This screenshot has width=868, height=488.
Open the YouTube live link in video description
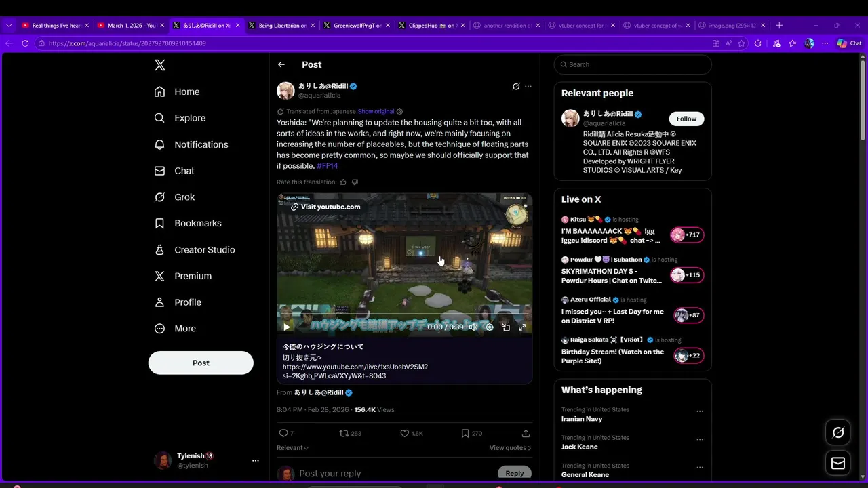pos(355,371)
